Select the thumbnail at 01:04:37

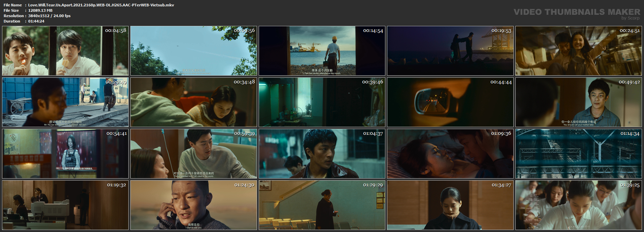(x=322, y=154)
